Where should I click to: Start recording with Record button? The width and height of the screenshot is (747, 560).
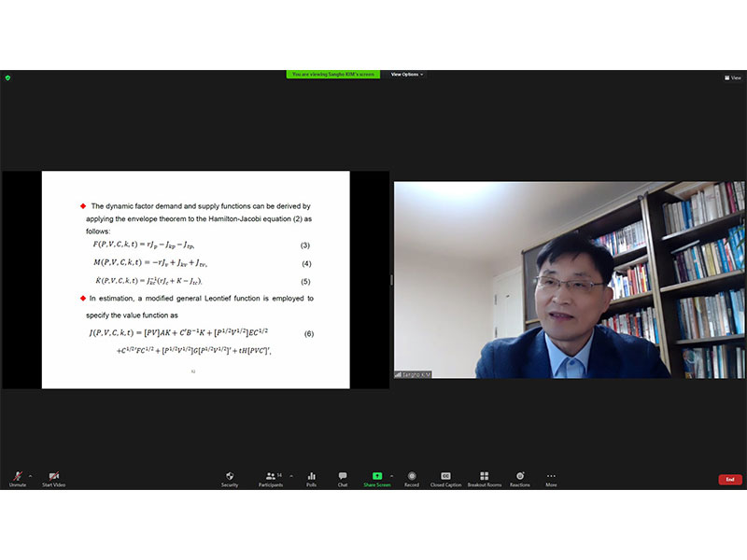412,478
